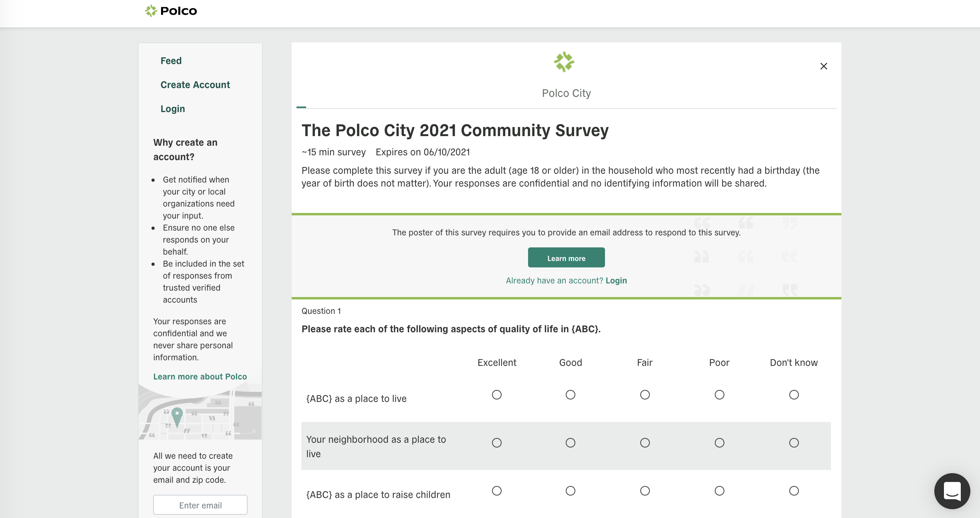Click the 'Why create an account?' heading
Image resolution: width=980 pixels, height=518 pixels.
click(186, 150)
